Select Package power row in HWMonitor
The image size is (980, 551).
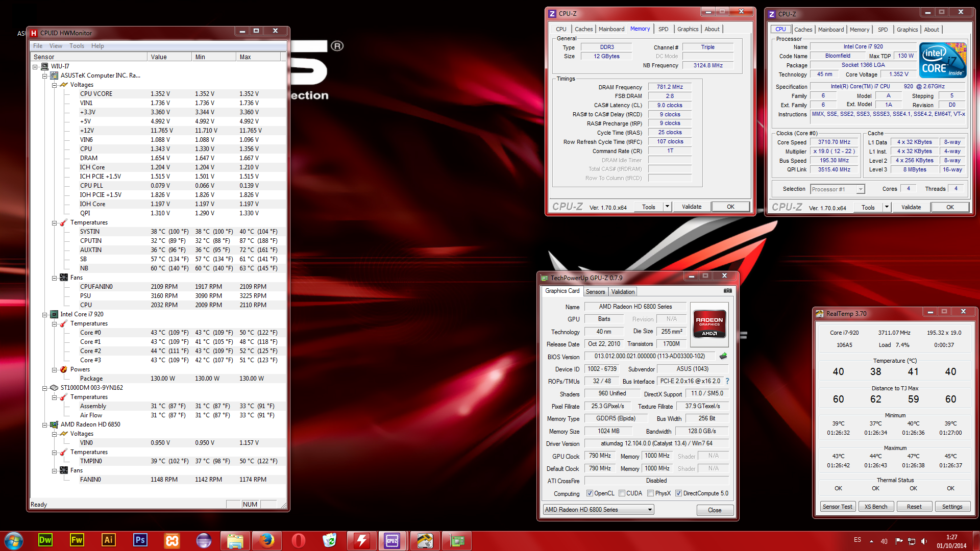coord(158,379)
